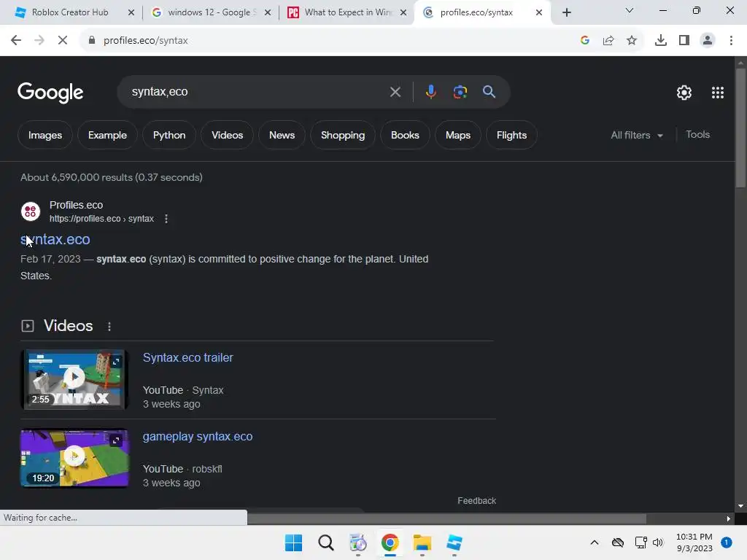747x560 pixels.
Task: Open the site info lock icon
Action: point(92,41)
